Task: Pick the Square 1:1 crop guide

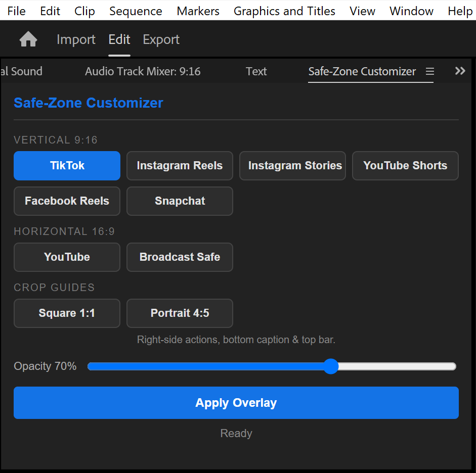Action: pos(67,313)
